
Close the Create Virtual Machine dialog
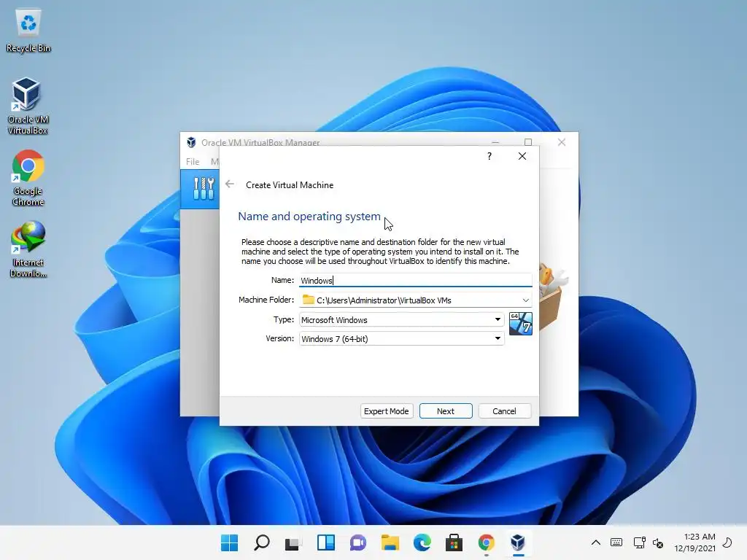point(522,156)
